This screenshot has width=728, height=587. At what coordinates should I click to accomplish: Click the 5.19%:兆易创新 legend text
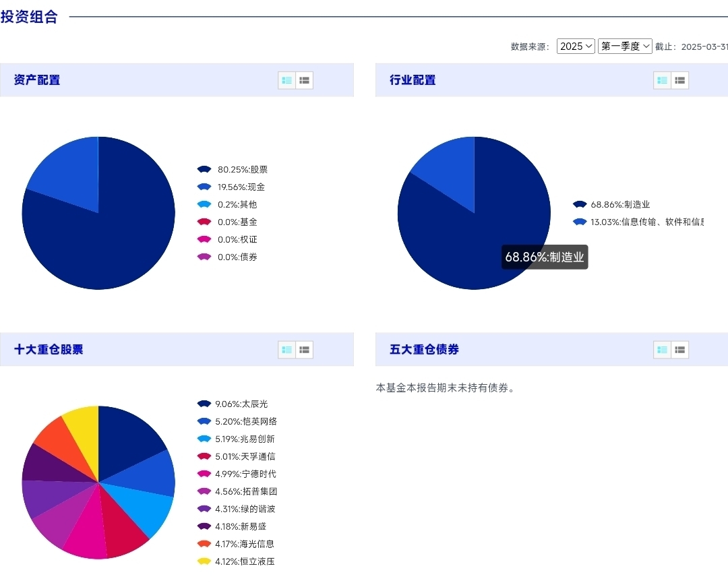coord(245,439)
